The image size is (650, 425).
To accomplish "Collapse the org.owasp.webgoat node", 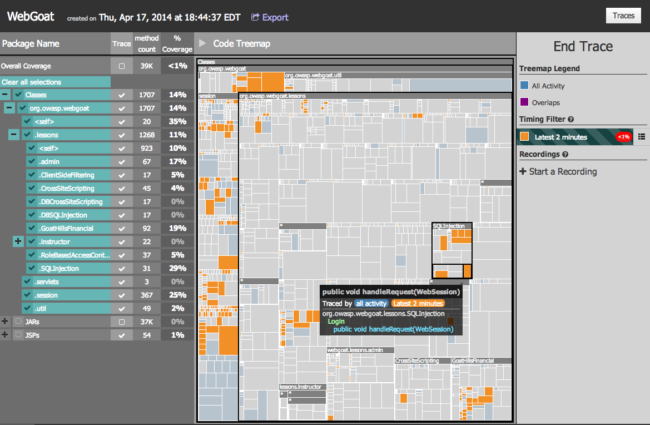I will (10, 108).
